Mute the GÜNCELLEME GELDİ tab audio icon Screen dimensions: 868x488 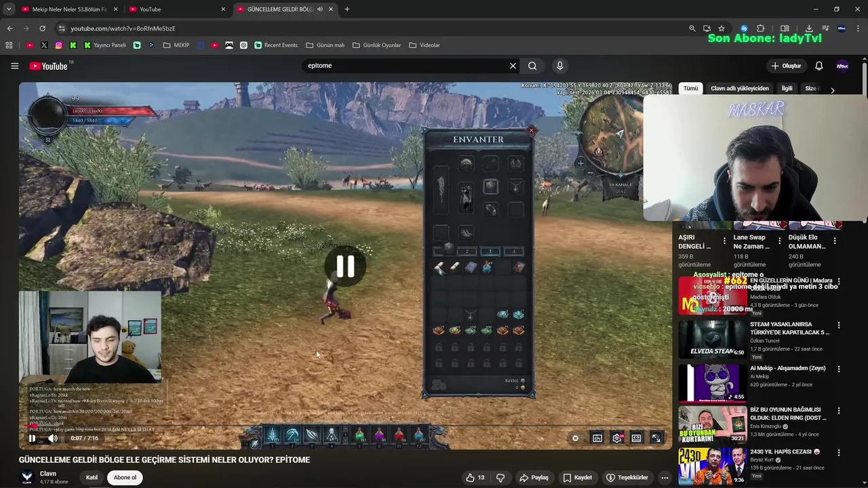(320, 9)
